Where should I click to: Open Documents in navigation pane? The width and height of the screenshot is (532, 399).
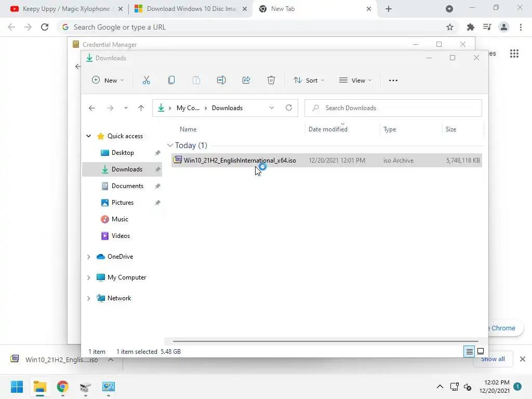pos(127,186)
